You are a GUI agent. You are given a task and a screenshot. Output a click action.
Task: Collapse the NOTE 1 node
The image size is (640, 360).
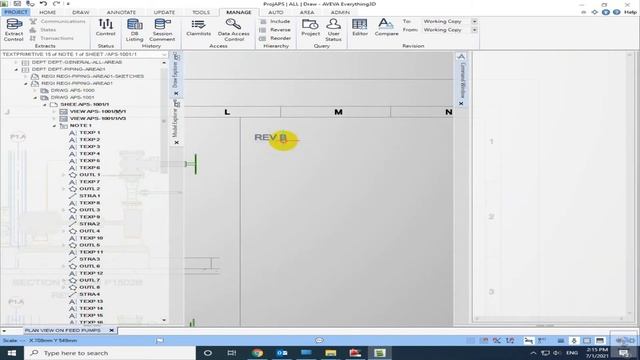click(x=54, y=126)
